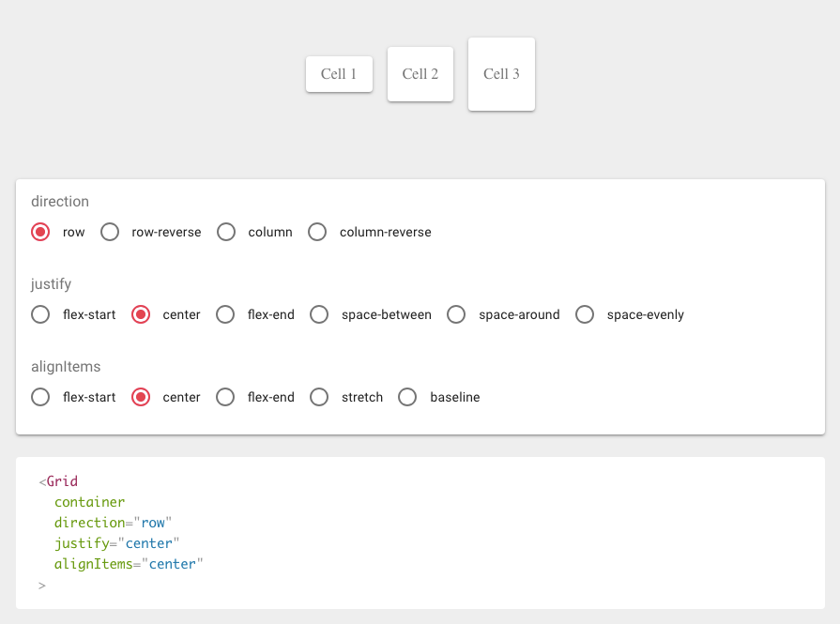Set justify to flex-start
The height and width of the screenshot is (624, 840).
(40, 314)
